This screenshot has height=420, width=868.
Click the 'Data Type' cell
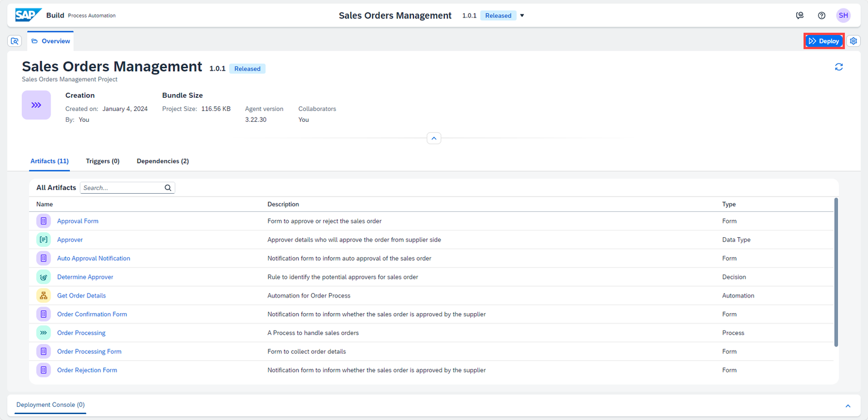click(736, 240)
